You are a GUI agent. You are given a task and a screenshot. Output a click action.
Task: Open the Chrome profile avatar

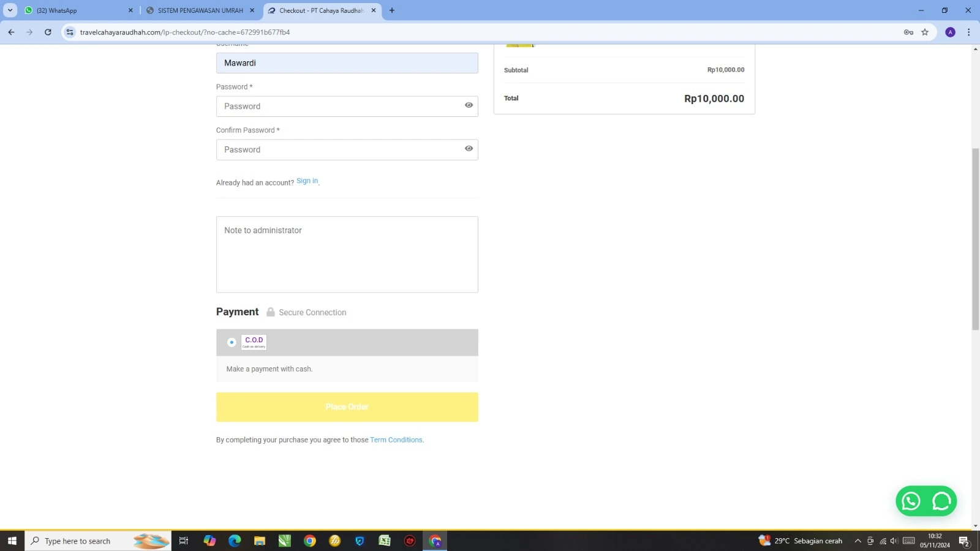coord(950,32)
